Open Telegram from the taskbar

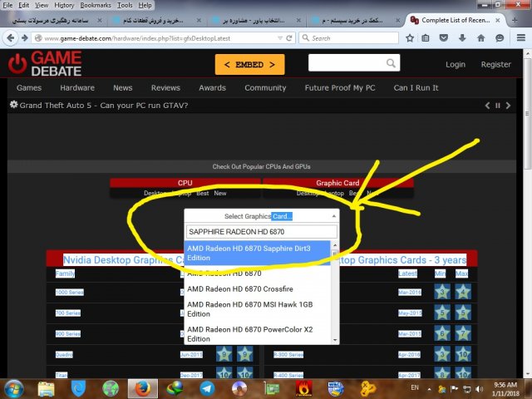[206, 387]
